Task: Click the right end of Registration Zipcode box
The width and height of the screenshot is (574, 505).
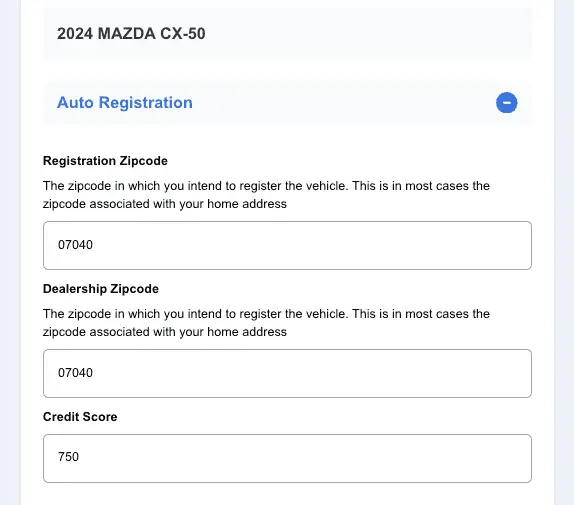Action: (x=512, y=245)
